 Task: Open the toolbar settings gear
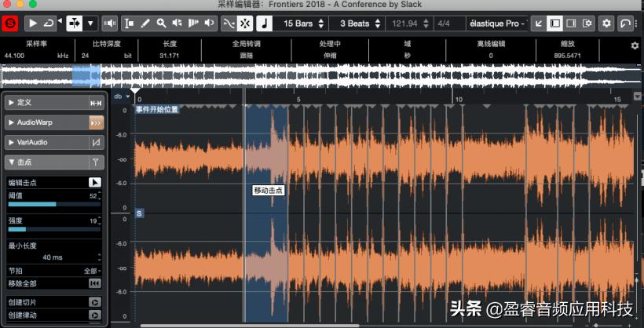pyautogui.click(x=606, y=24)
